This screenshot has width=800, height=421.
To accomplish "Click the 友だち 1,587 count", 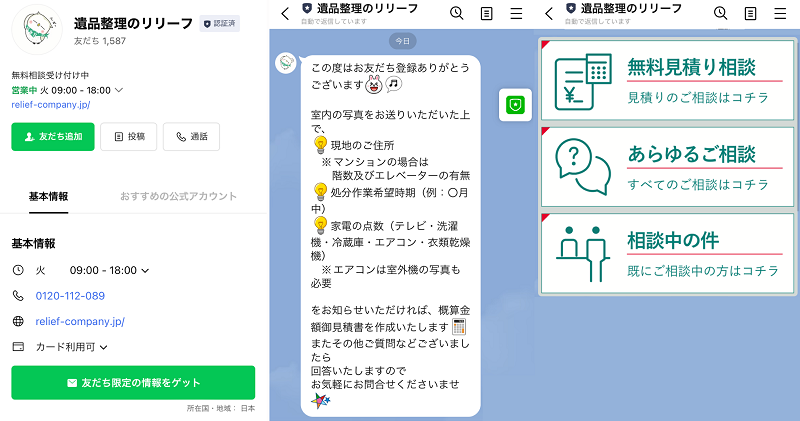I will pyautogui.click(x=100, y=41).
